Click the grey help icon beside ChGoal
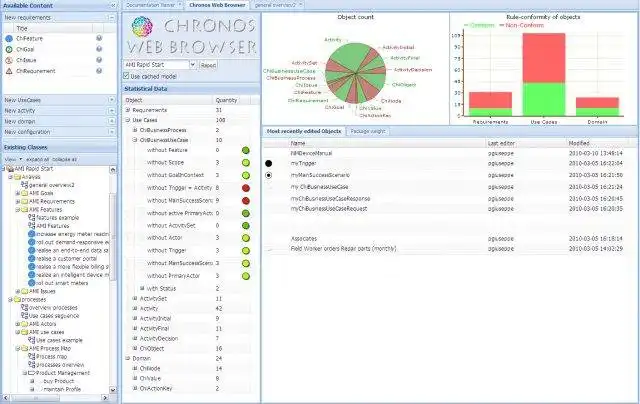The height and width of the screenshot is (404, 640). 99,49
